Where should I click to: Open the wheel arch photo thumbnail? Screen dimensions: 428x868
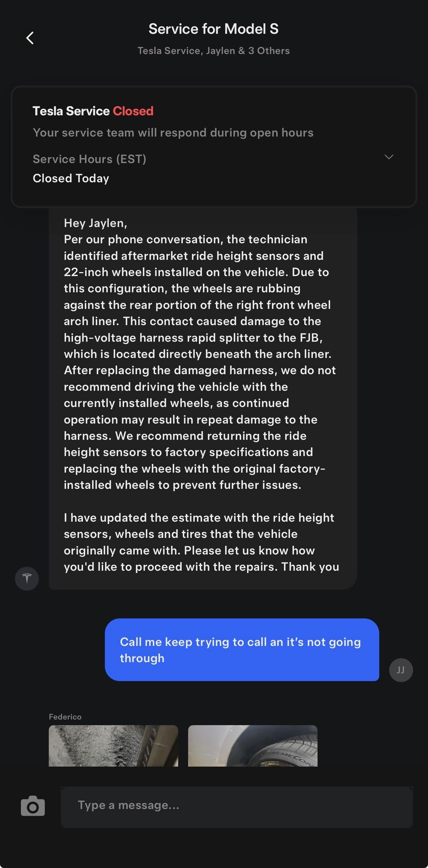pyautogui.click(x=252, y=745)
